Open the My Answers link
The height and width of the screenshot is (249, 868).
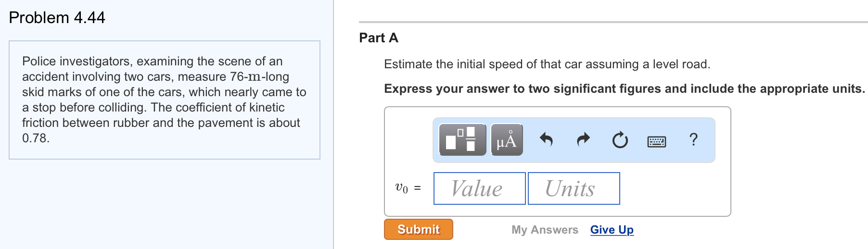[545, 230]
